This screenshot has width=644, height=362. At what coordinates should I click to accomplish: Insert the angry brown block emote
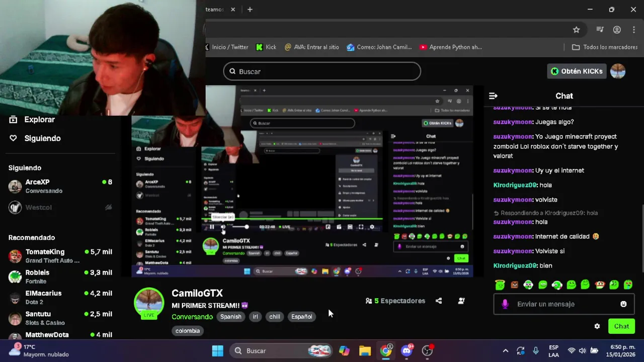point(514,285)
